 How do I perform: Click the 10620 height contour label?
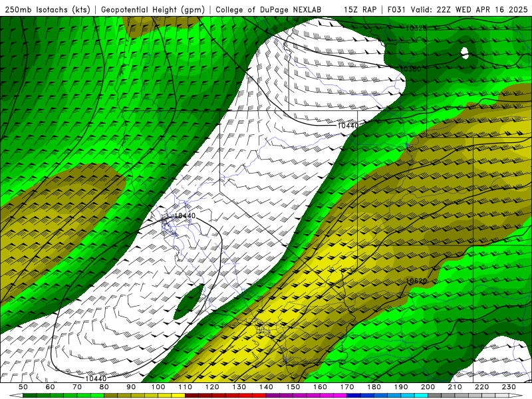tap(416, 281)
